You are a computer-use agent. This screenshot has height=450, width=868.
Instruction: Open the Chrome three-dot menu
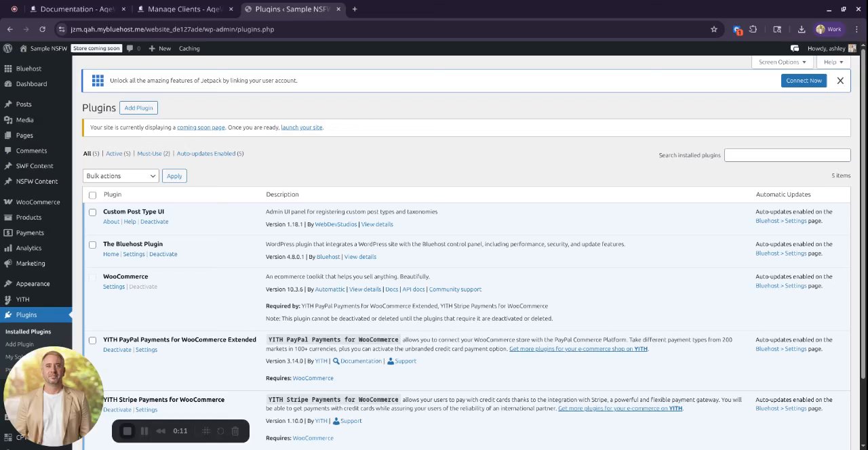pyautogui.click(x=858, y=29)
